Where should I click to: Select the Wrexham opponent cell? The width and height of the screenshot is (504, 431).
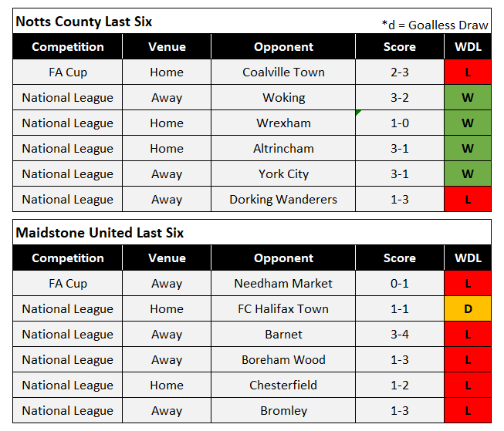pyautogui.click(x=283, y=123)
